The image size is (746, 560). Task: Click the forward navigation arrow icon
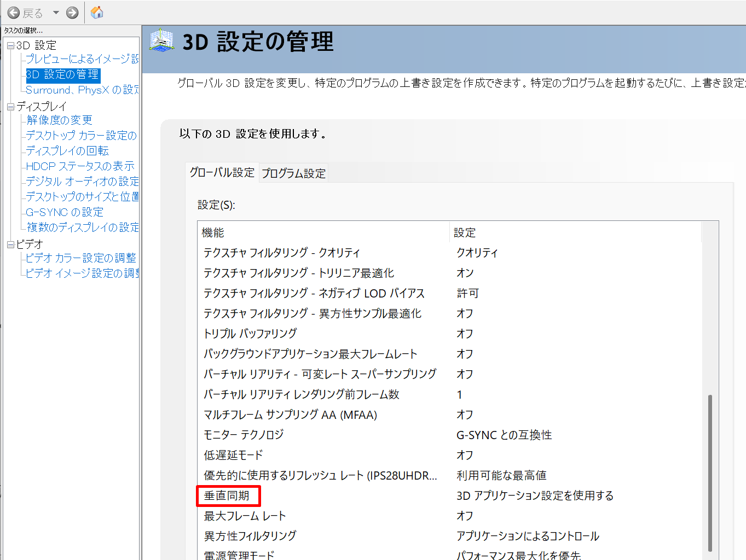tap(72, 12)
